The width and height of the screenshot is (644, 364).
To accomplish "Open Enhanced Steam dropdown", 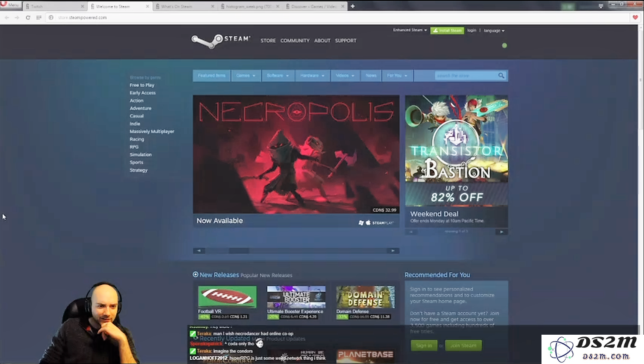I will coord(410,30).
